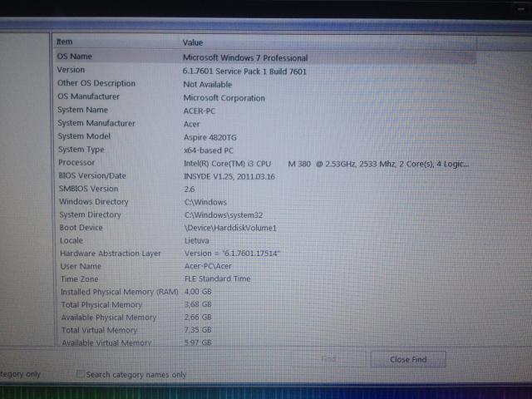Viewport: 532px width, 399px height.
Task: Select the Version row
Action: 71,70
